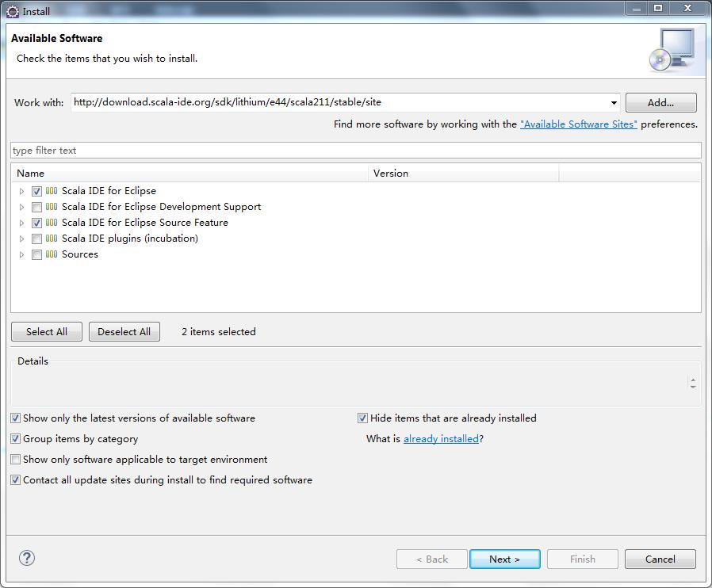Enable Show only software applicable to target environment
Image resolution: width=712 pixels, height=588 pixels.
pos(16,460)
